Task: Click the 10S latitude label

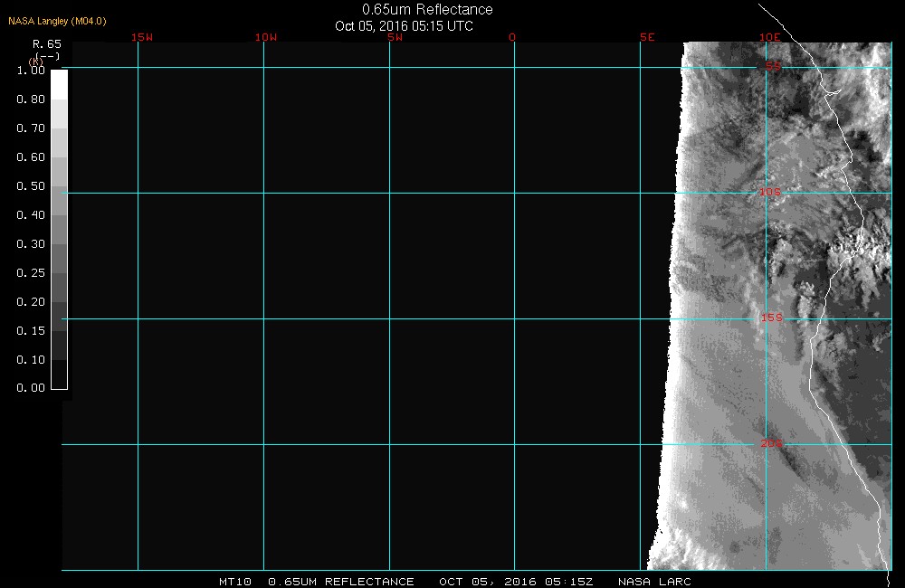Action: (770, 192)
